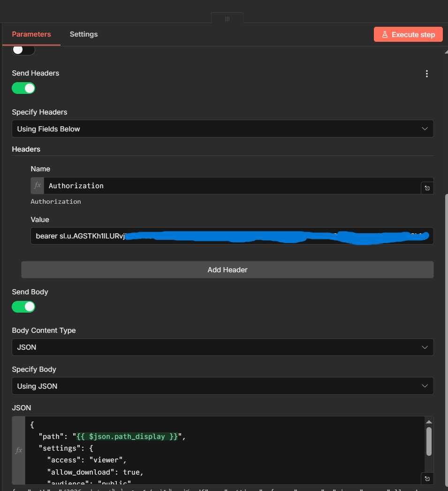Screen dimensions: 448x491
Task: Open the JSON body in the expanded editor
Action: [427, 478]
